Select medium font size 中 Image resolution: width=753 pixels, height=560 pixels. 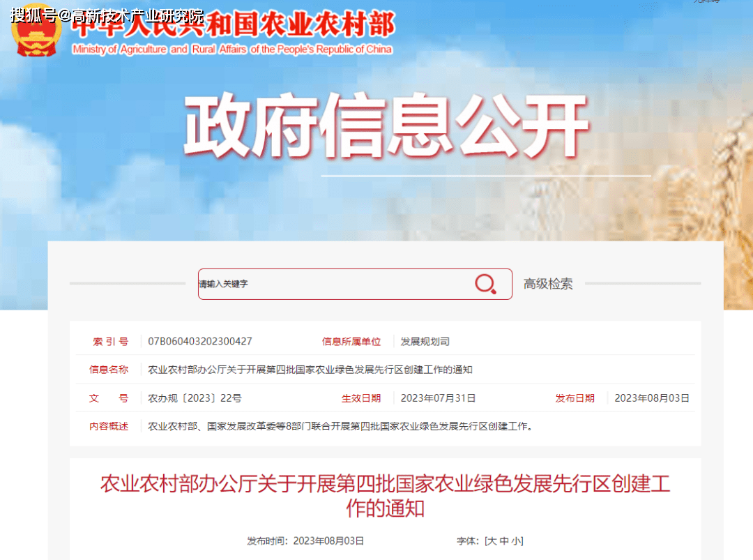point(504,541)
